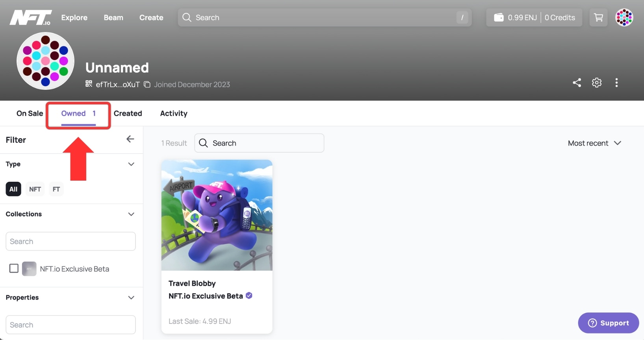Open the NFT.io Exclusive Beta collection link on card
Screen dimensions: 644x340
pyautogui.click(x=206, y=296)
